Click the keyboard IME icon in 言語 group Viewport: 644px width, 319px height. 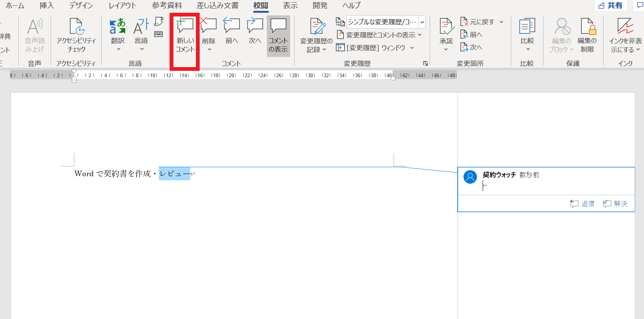(x=159, y=34)
